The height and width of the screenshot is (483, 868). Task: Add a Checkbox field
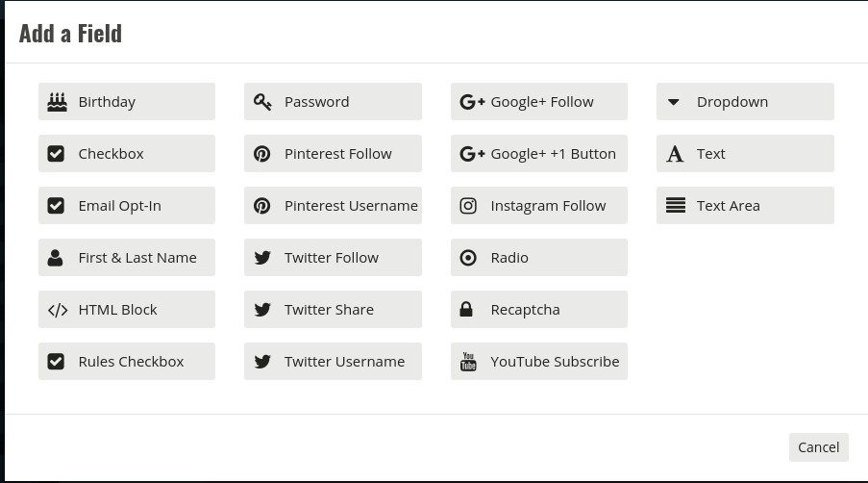[x=127, y=154]
